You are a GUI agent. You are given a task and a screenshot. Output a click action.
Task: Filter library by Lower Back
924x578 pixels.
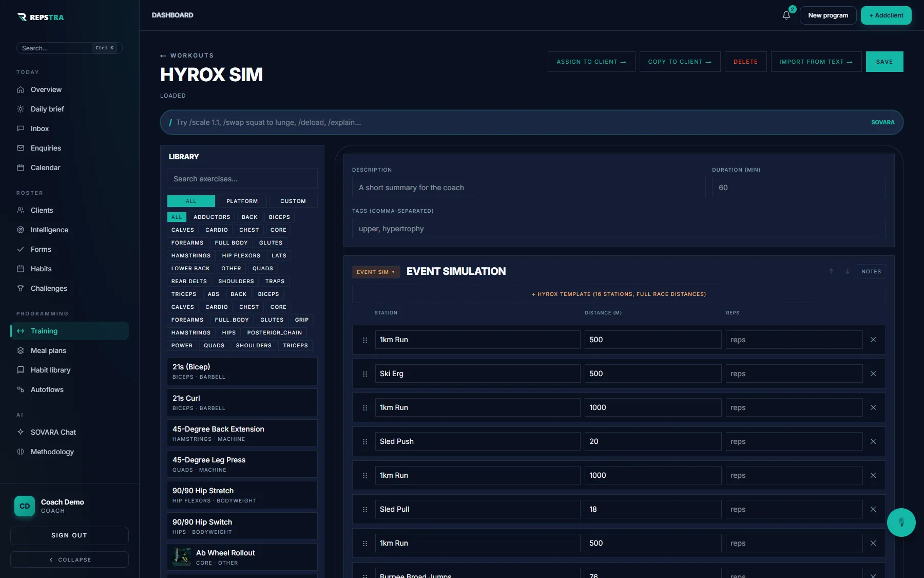coord(190,268)
